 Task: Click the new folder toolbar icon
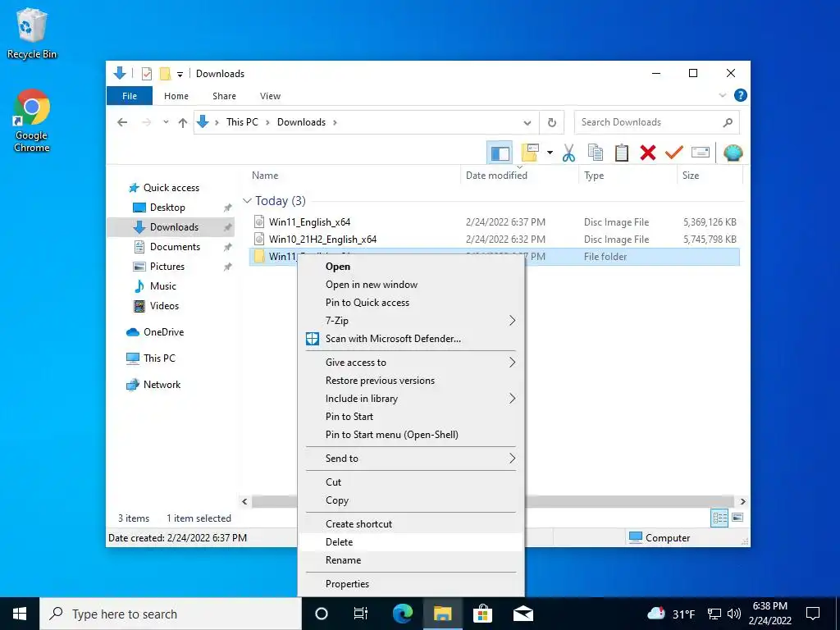pyautogui.click(x=530, y=153)
